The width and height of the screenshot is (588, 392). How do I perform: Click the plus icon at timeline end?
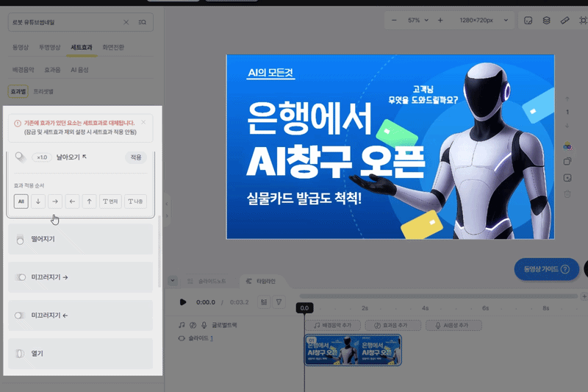[x=584, y=296]
